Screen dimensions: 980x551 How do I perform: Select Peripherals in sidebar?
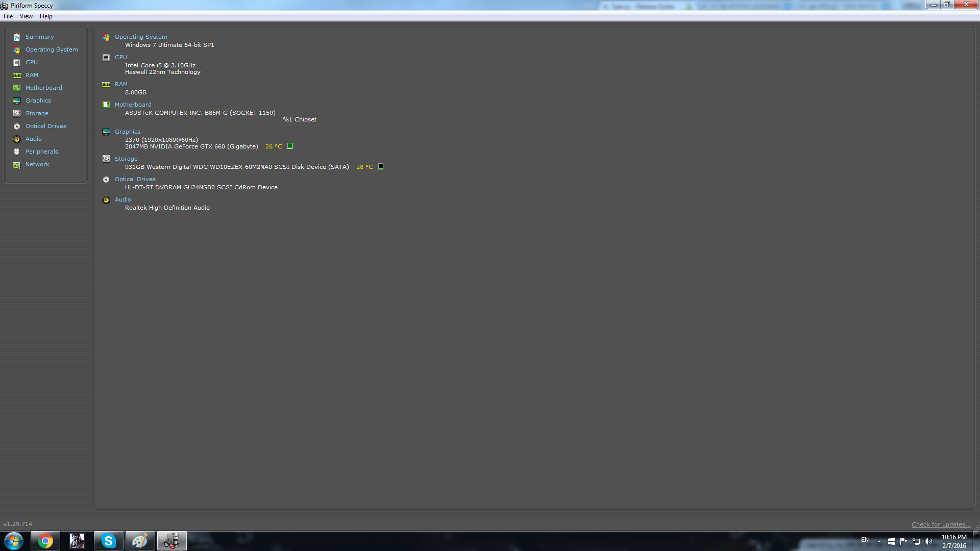[42, 152]
